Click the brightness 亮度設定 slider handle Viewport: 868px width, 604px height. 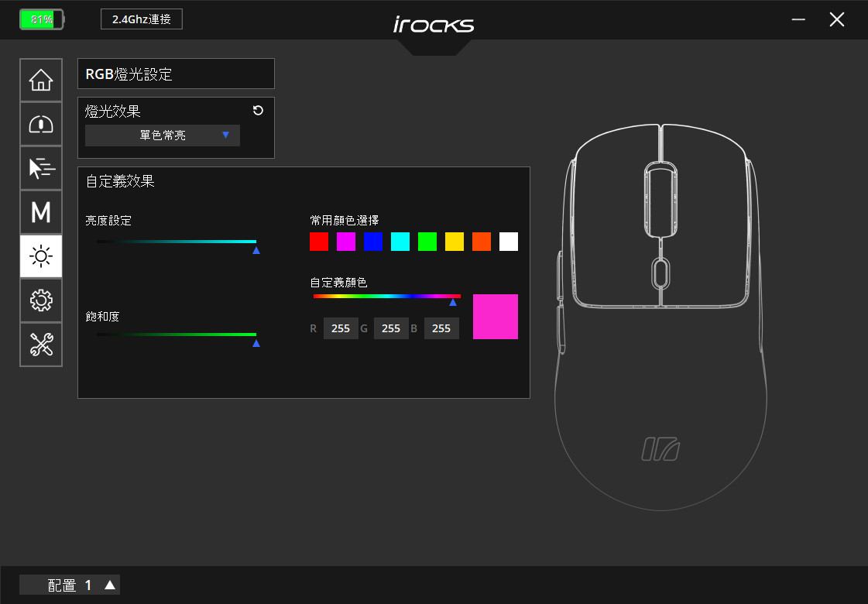(x=256, y=250)
